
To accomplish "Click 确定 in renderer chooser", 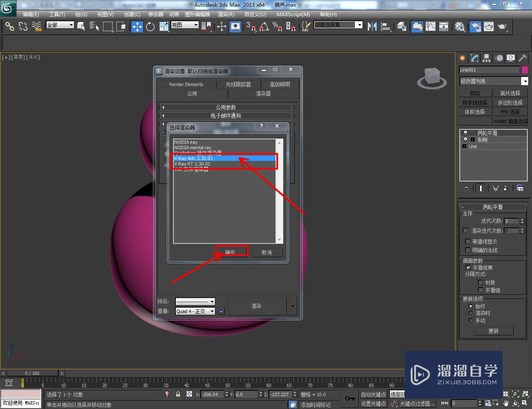I will [231, 252].
